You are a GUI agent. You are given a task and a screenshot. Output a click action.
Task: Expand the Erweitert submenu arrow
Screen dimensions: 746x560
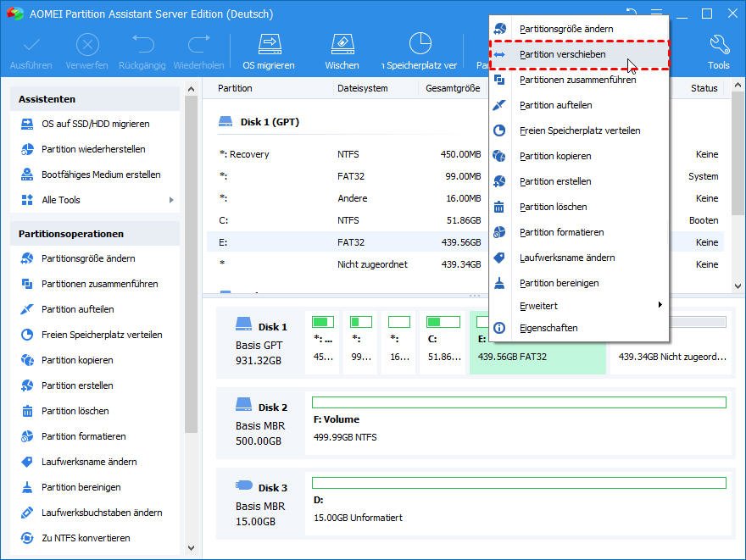(660, 305)
